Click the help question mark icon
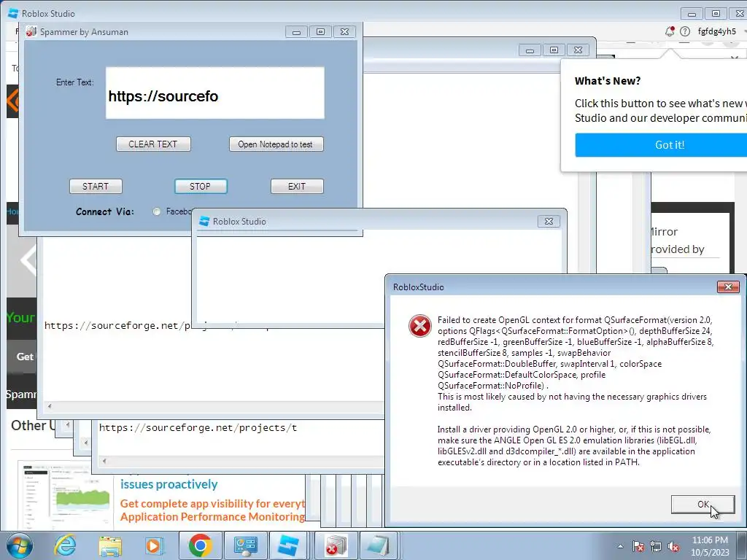This screenshot has height=560, width=747. (684, 31)
